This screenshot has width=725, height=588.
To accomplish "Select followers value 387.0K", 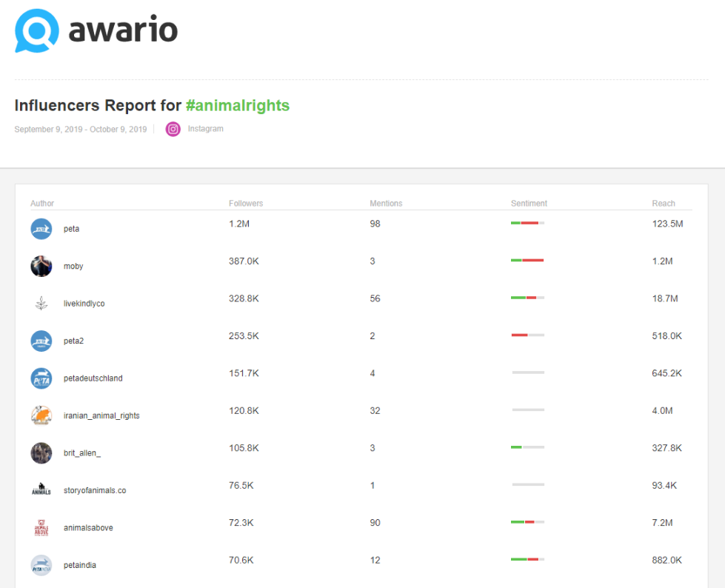I will click(244, 261).
